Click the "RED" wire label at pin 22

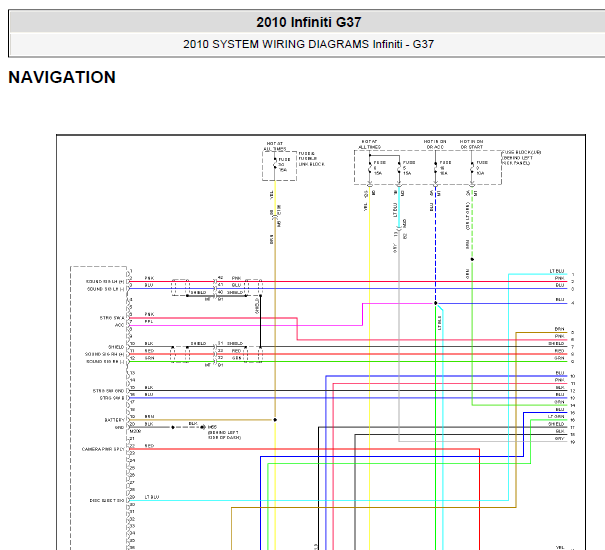149,446
